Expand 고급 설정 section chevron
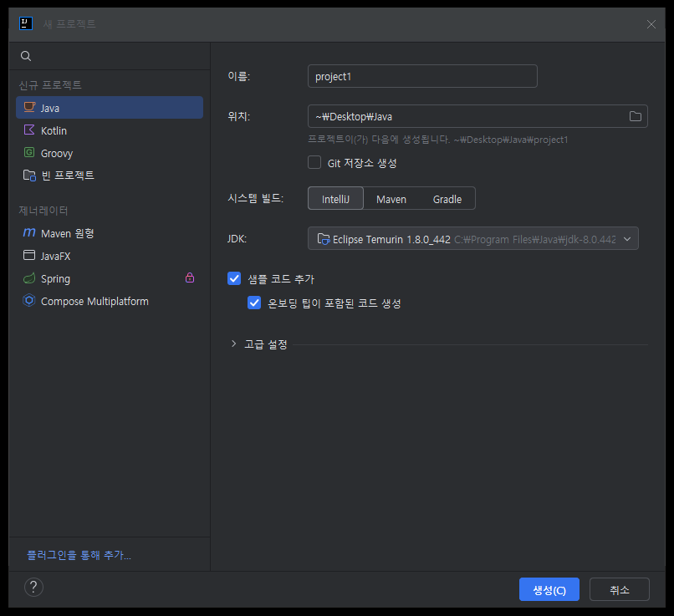 [x=233, y=344]
